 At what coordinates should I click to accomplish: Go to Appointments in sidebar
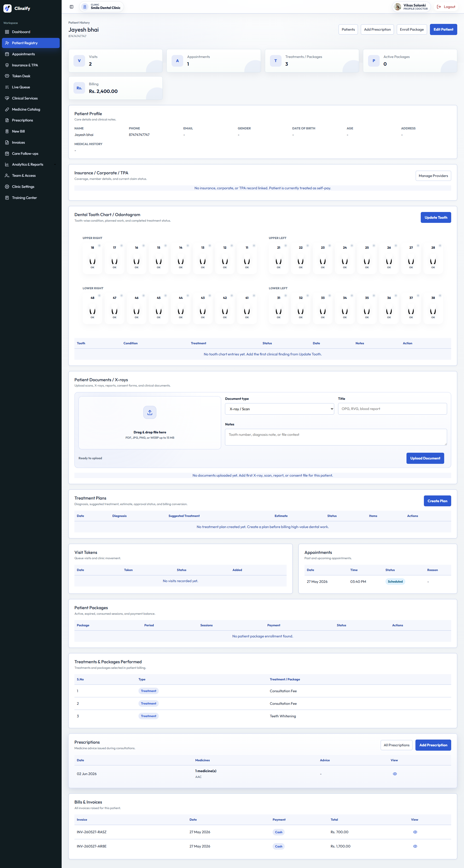point(31,54)
